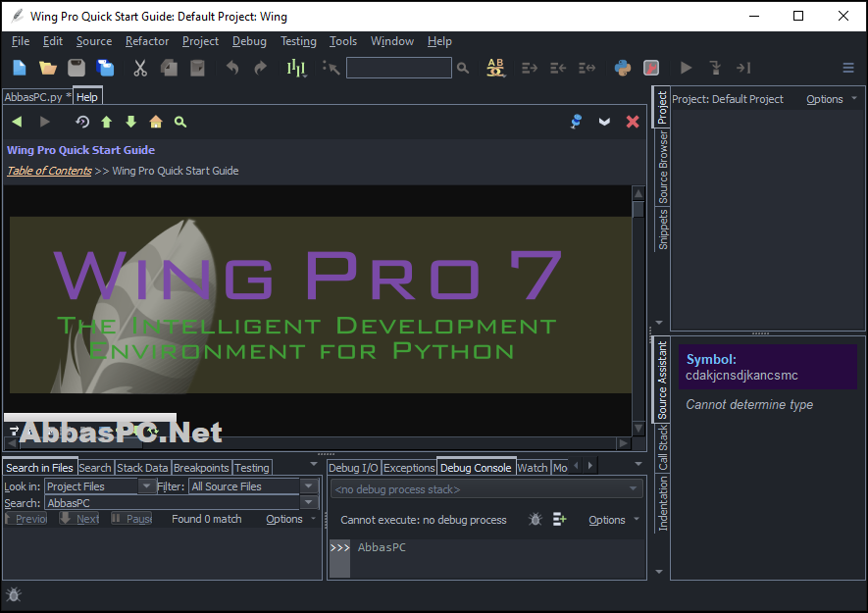Image resolution: width=868 pixels, height=613 pixels.
Task: Open the Refactor menu
Action: pos(147,41)
